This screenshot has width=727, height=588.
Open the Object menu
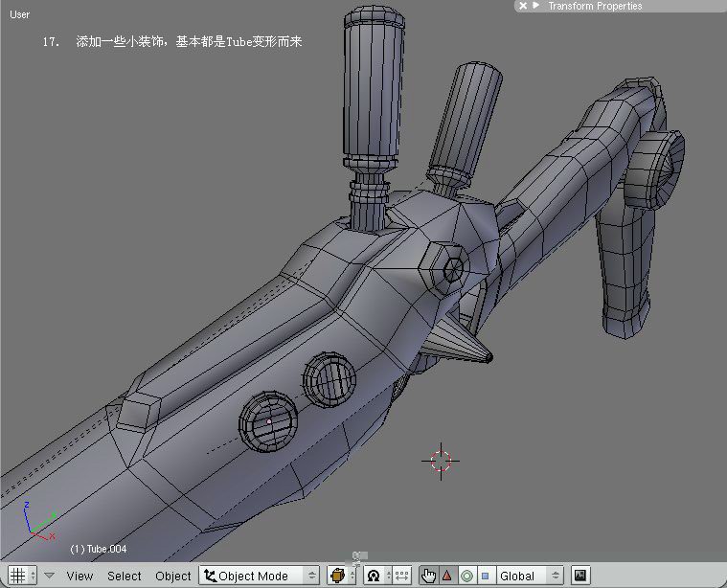[x=173, y=576]
